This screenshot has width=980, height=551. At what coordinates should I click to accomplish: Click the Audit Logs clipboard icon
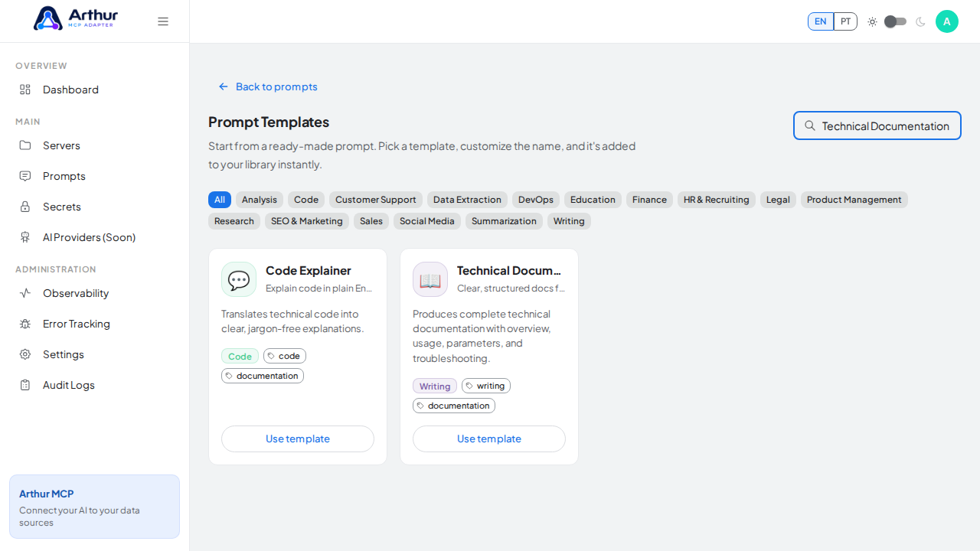25,385
